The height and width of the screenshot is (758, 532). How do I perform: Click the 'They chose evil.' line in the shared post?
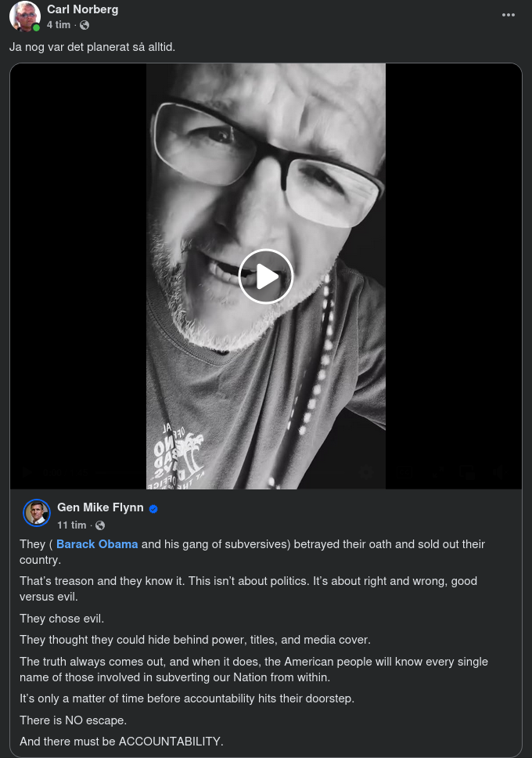(62, 619)
